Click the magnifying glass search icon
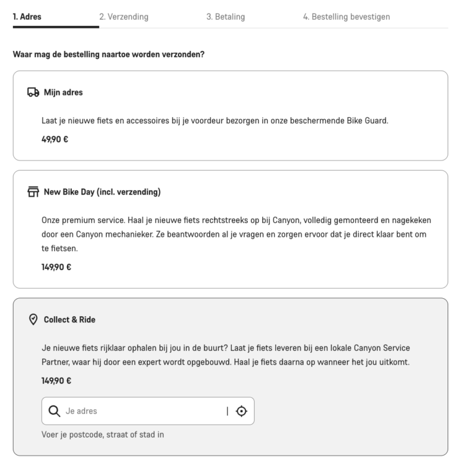The image size is (476, 468). (55, 411)
